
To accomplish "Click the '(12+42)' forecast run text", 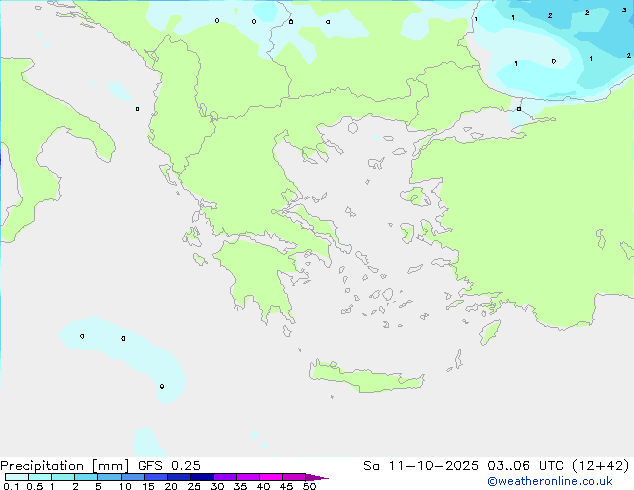I will (x=601, y=466).
